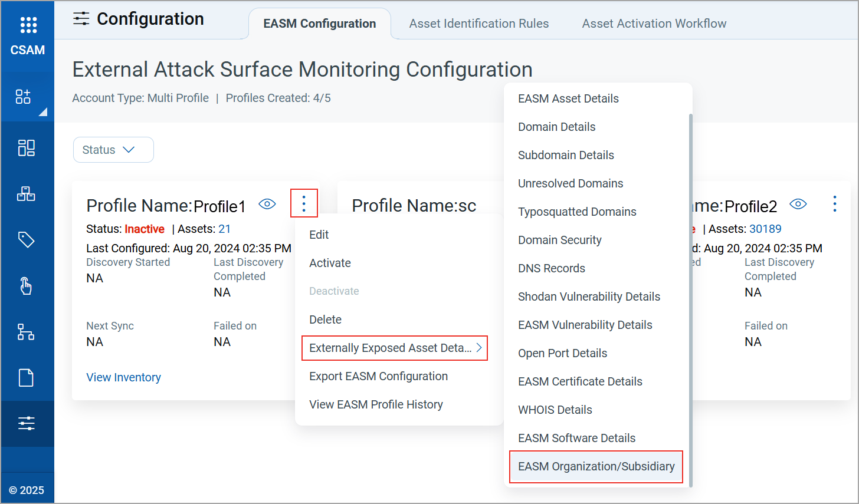859x504 pixels.
Task: Click the hand pointer icon in sidebar
Action: coord(26,286)
